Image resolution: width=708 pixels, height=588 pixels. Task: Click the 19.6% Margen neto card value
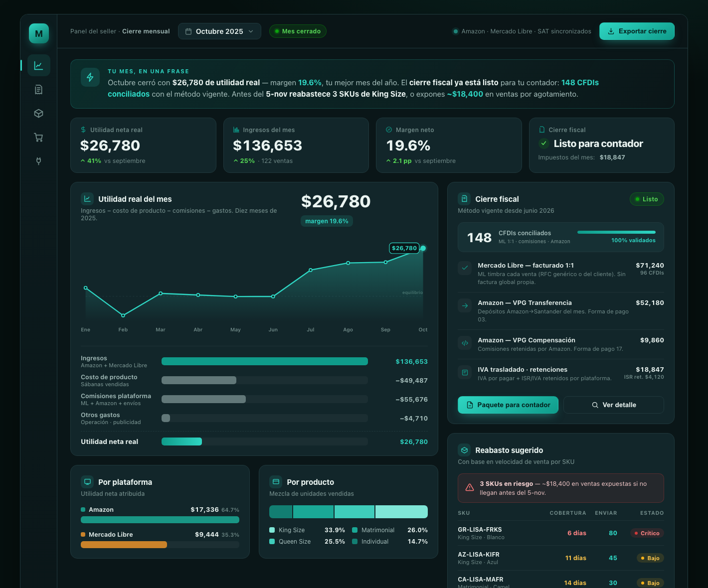[x=408, y=146]
